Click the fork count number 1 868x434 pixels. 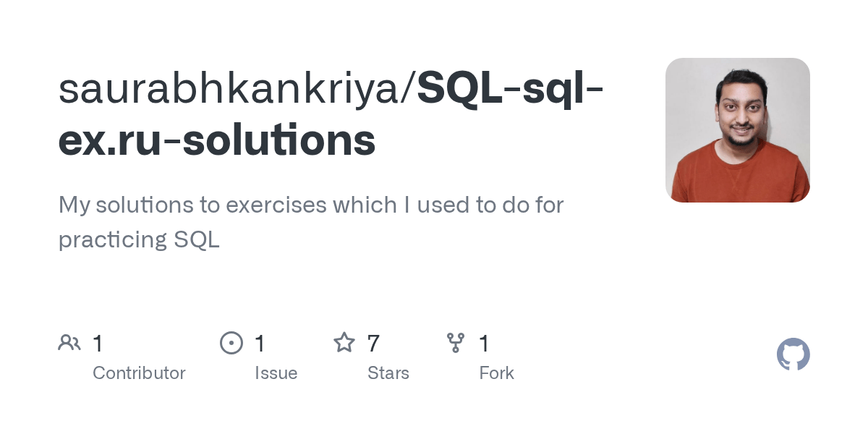pyautogui.click(x=485, y=344)
